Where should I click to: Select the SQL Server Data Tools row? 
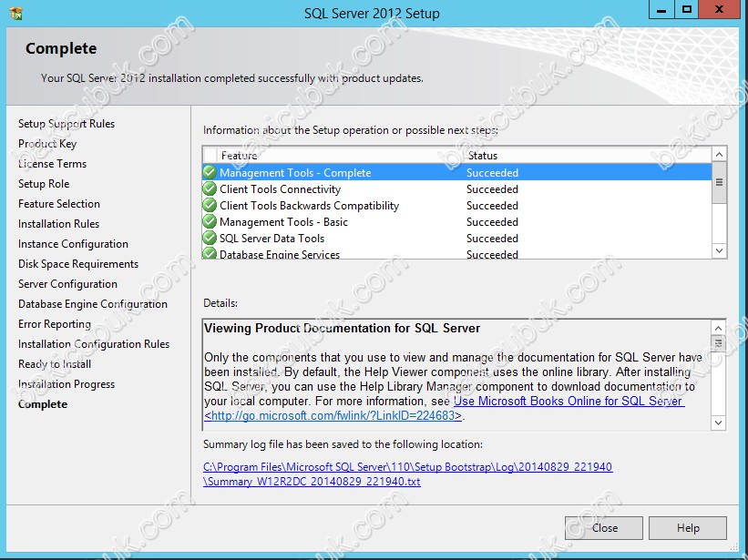click(x=457, y=239)
